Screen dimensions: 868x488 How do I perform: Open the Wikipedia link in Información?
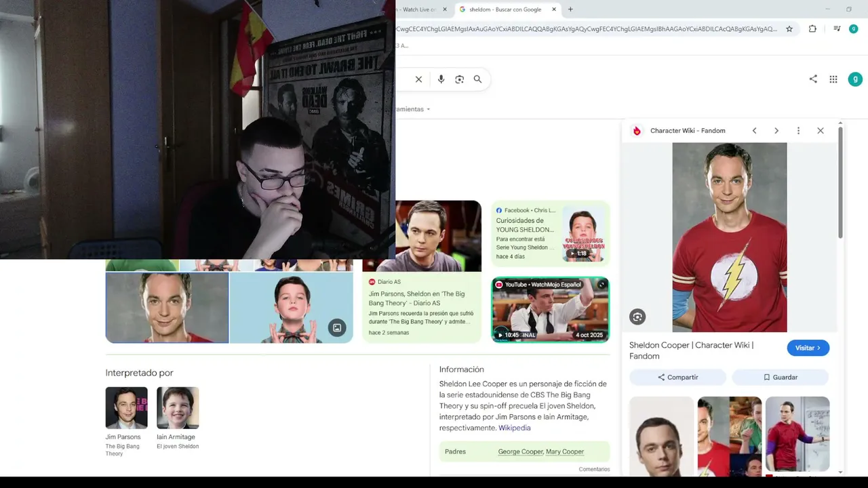515,428
